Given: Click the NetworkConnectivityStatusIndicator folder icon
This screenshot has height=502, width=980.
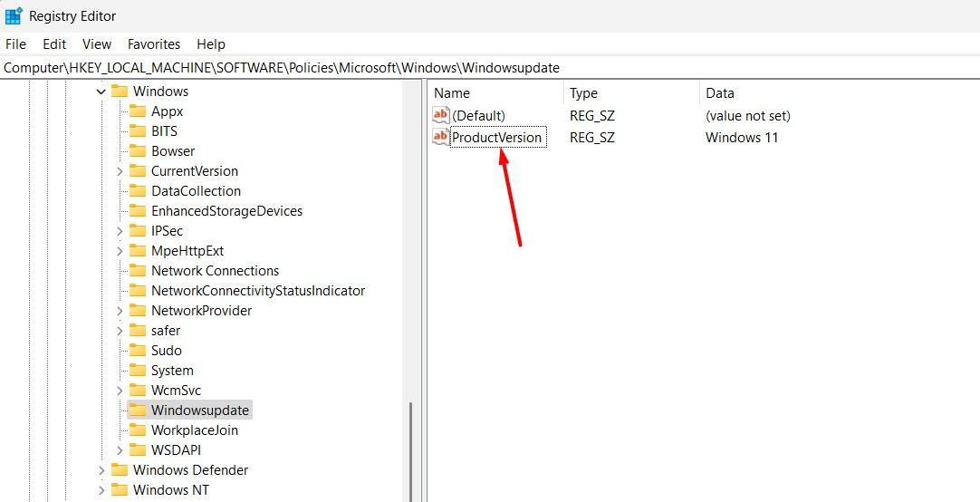Looking at the screenshot, I should [x=138, y=291].
